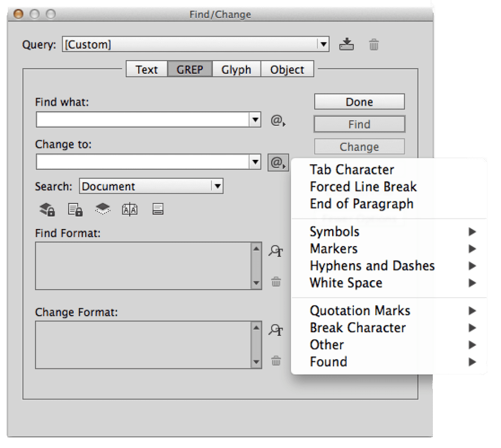Open special characters menu for Find what
Image resolution: width=501 pixels, height=448 pixels.
coord(278,120)
